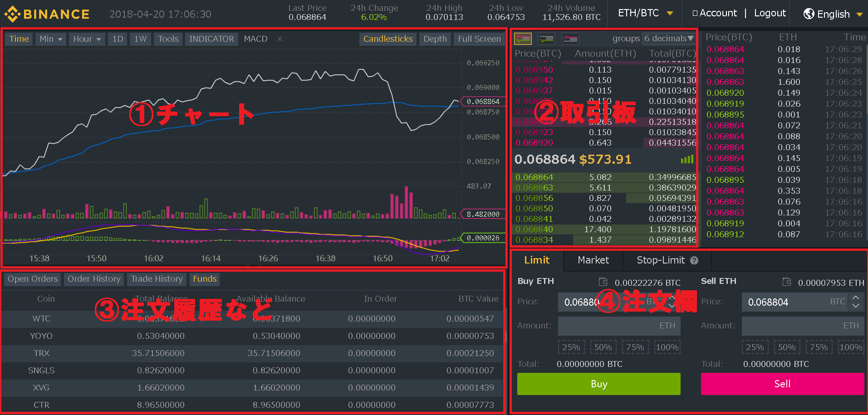The width and height of the screenshot is (868, 415).
Task: Open the Account link
Action: 718,13
